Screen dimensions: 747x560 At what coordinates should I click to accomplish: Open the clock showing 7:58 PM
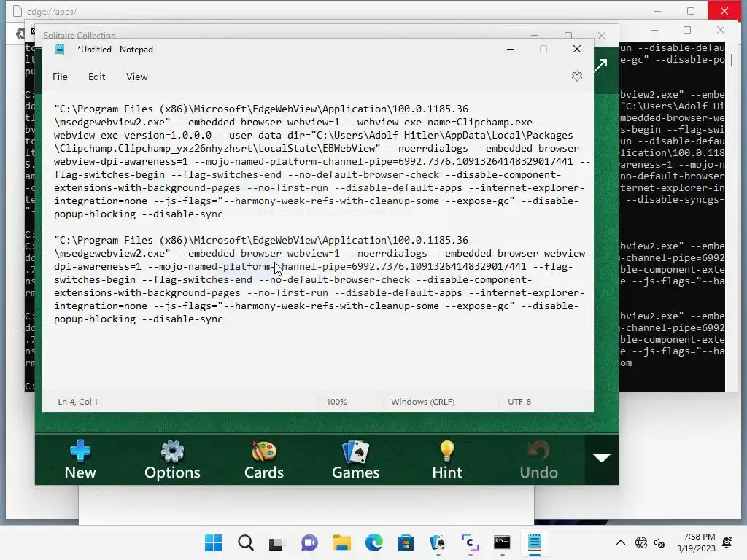point(695,542)
